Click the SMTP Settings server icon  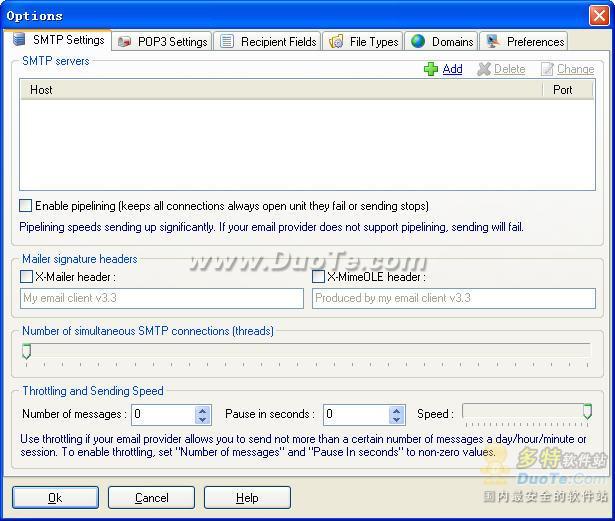click(18, 40)
